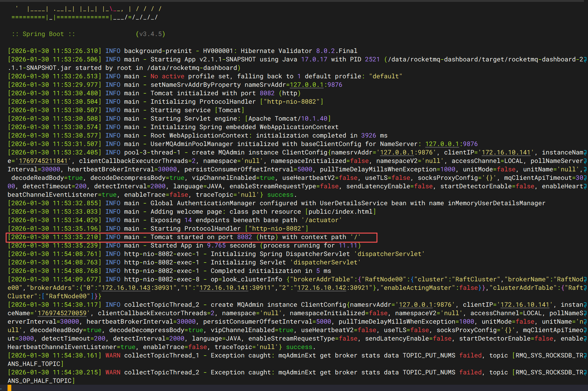This screenshot has width=588, height=391.
Task: Click 127.0.0.1 link in UserMQAdminPoolManager line
Action: [442, 144]
